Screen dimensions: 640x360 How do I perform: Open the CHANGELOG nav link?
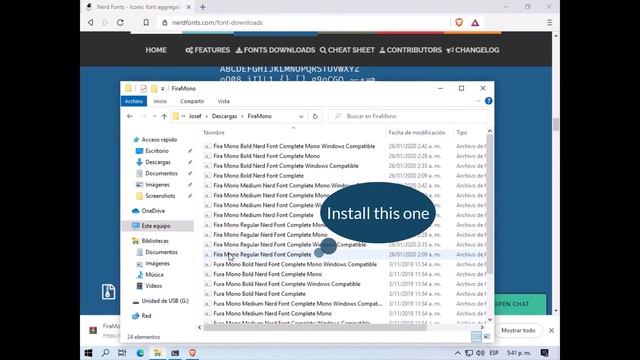point(473,50)
